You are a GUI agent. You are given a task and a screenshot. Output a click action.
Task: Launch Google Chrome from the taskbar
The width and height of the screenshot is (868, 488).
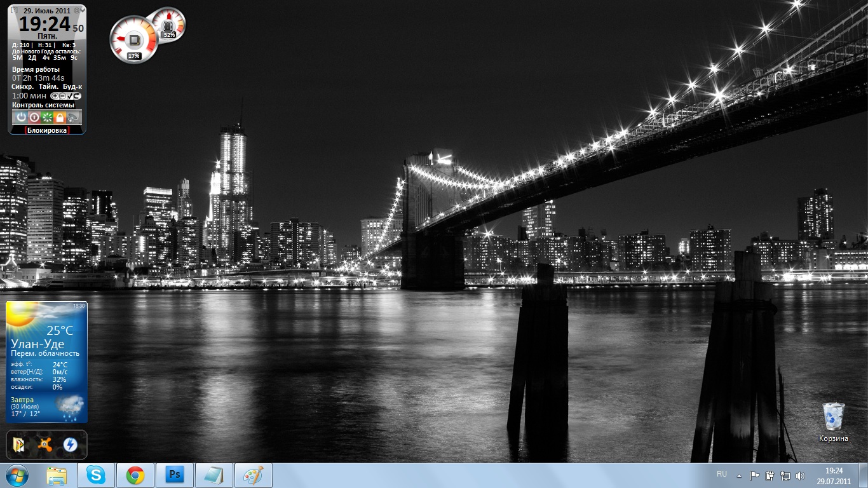135,475
